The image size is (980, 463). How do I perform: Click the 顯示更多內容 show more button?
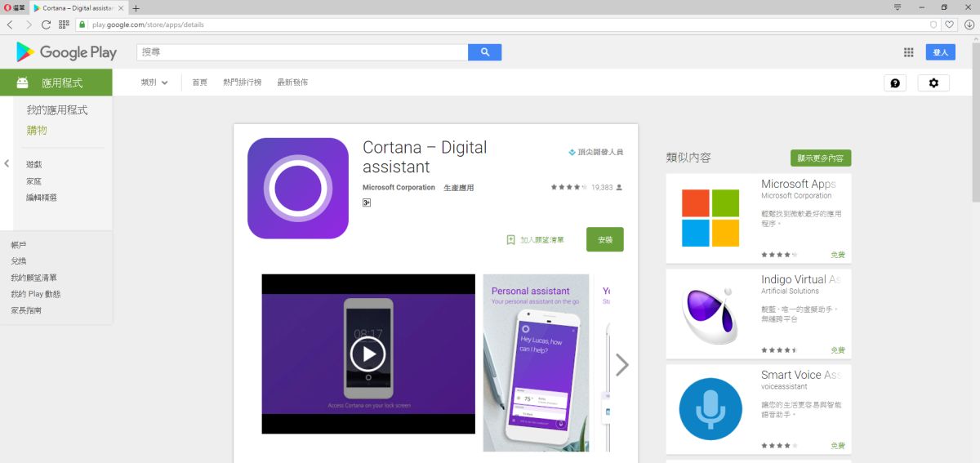point(821,158)
